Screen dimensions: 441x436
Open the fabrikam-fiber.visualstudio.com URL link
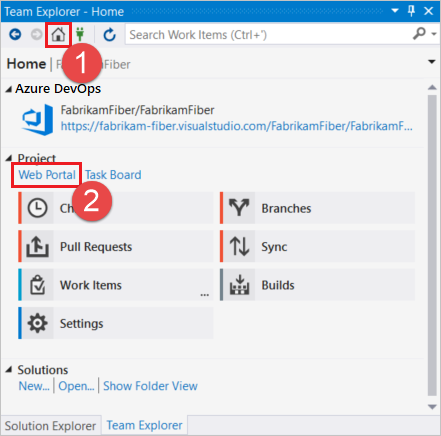(236, 126)
